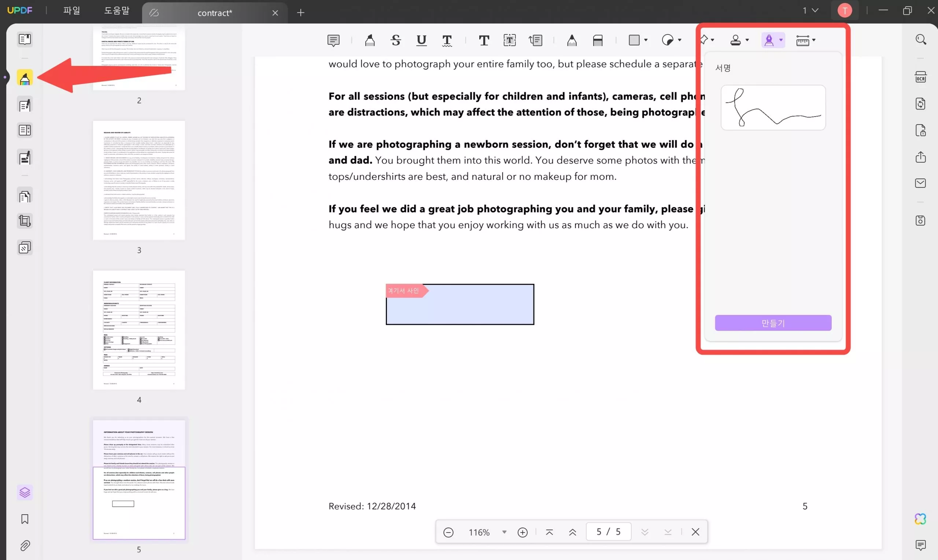This screenshot has width=938, height=560.
Task: Open the Search magnifier icon
Action: pos(921,40)
